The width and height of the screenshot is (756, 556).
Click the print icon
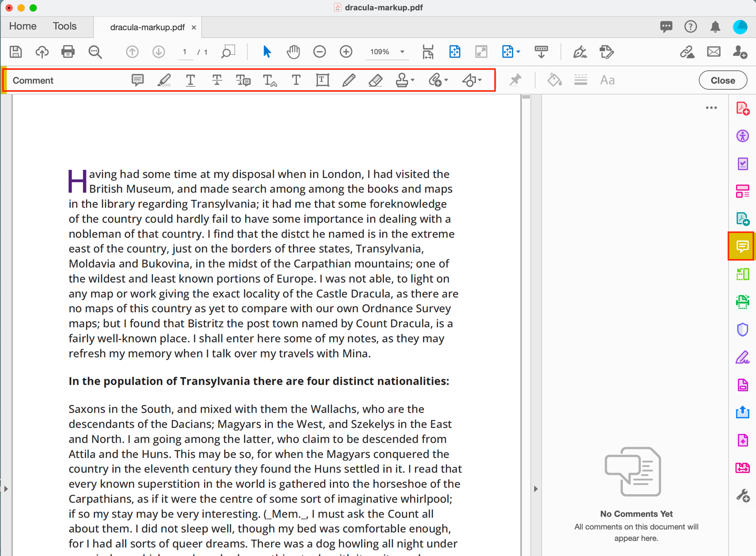(x=68, y=52)
